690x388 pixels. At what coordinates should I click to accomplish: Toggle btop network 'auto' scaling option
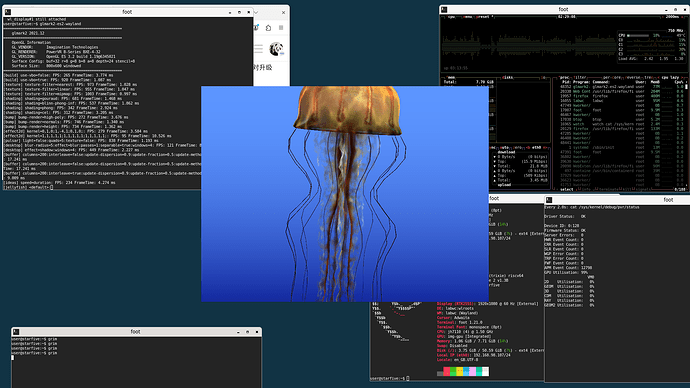pos(504,147)
